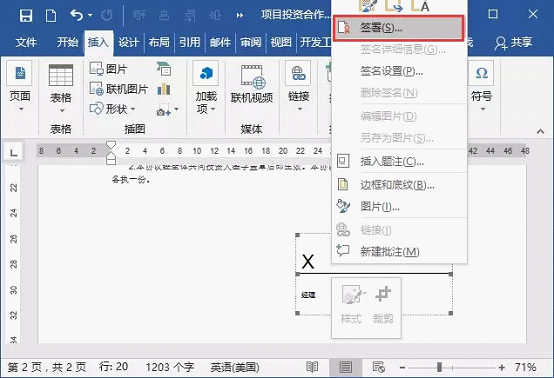Open the 表格 table insert dropdown
Viewport: 554px width, 378px height.
coord(61,89)
